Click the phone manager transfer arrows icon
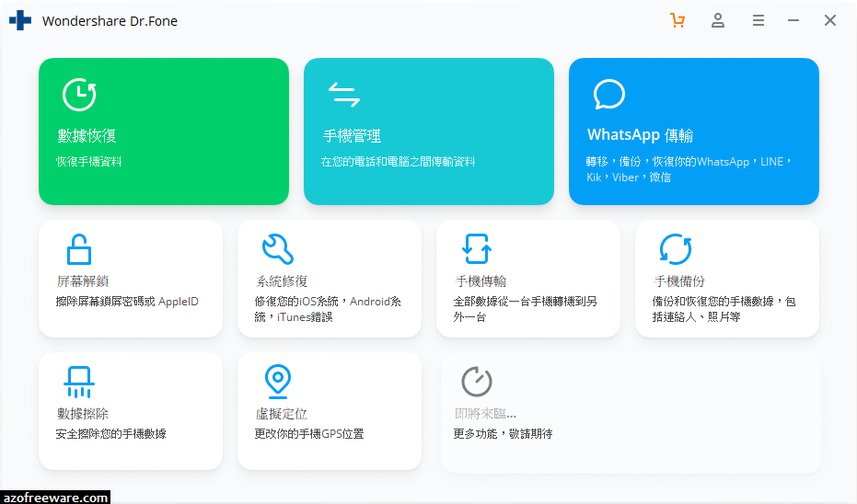Image resolution: width=857 pixels, height=504 pixels. [344, 95]
